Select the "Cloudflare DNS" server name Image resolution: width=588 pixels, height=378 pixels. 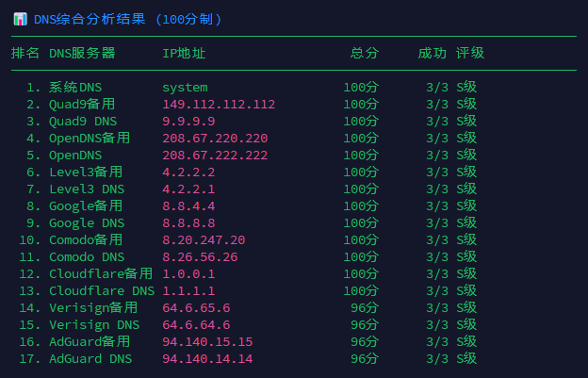pyautogui.click(x=102, y=291)
